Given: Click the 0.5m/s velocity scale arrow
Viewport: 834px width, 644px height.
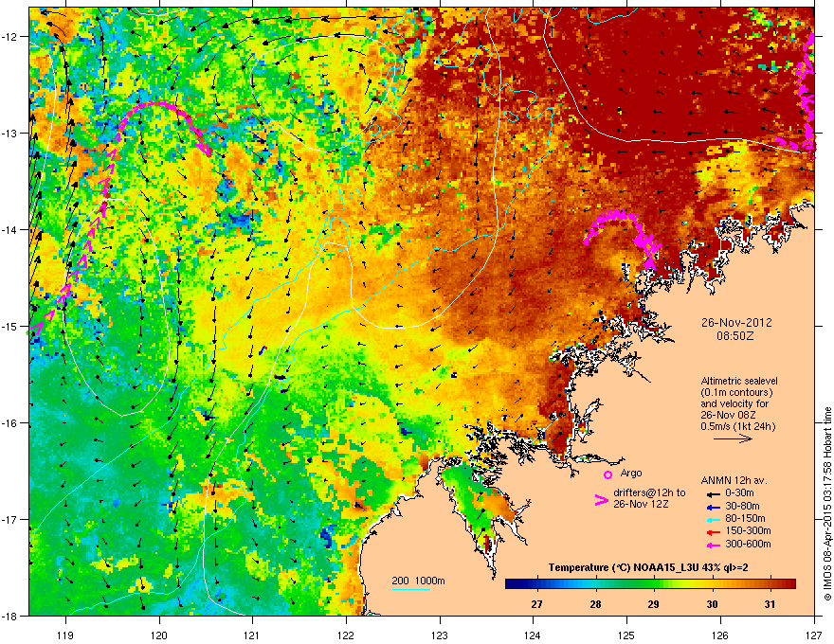Looking at the screenshot, I should [x=733, y=438].
